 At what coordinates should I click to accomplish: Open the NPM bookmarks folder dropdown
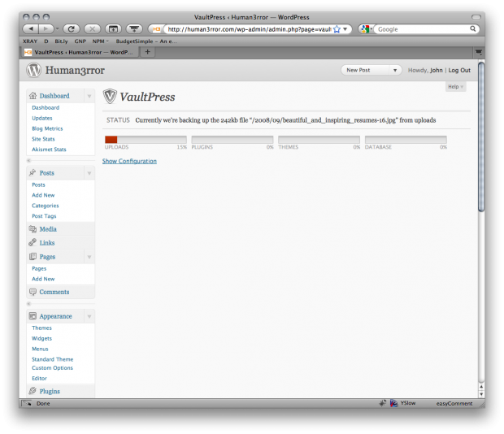pos(101,41)
